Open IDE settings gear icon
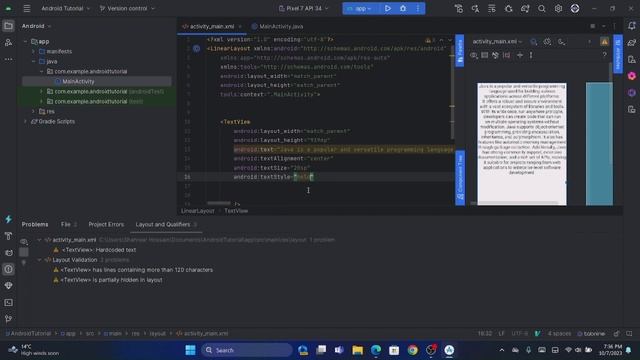Screen dimensions: 640x360 [558, 8]
